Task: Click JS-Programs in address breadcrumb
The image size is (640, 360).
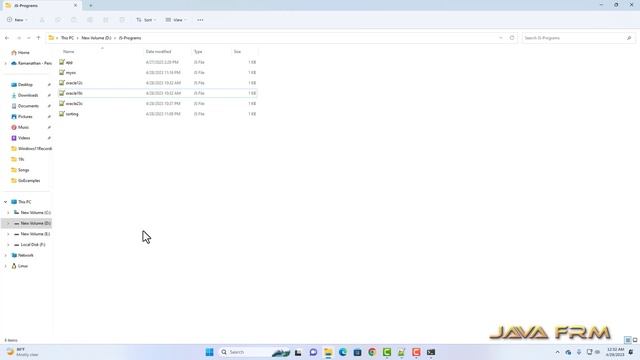Action: [130, 38]
